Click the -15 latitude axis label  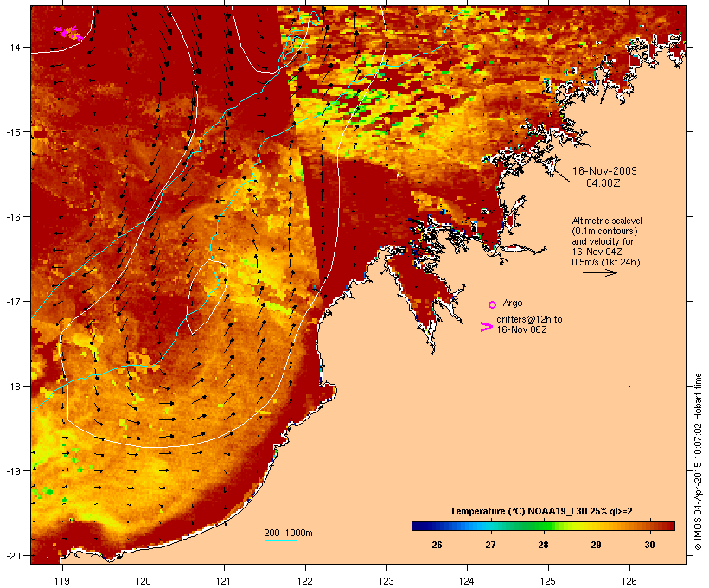12,132
